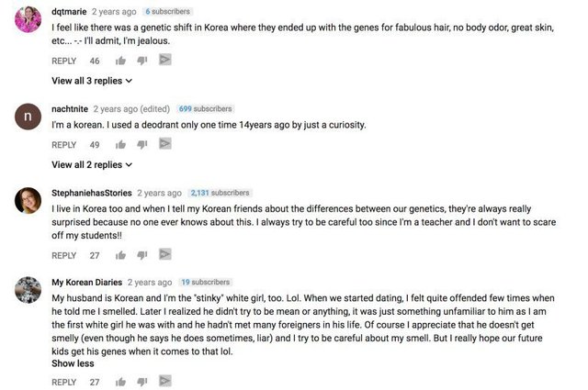The image size is (588, 390).
Task: Open My Korean Diaries channel name link
Action: (87, 282)
